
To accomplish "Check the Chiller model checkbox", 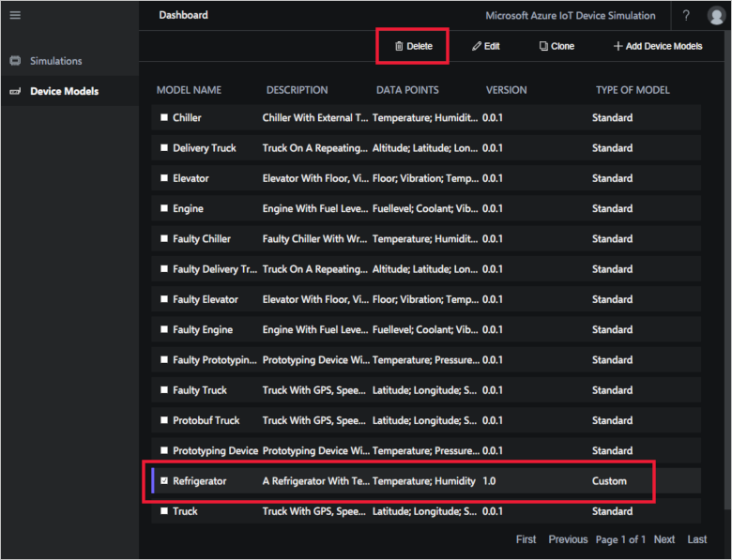I will 164,117.
